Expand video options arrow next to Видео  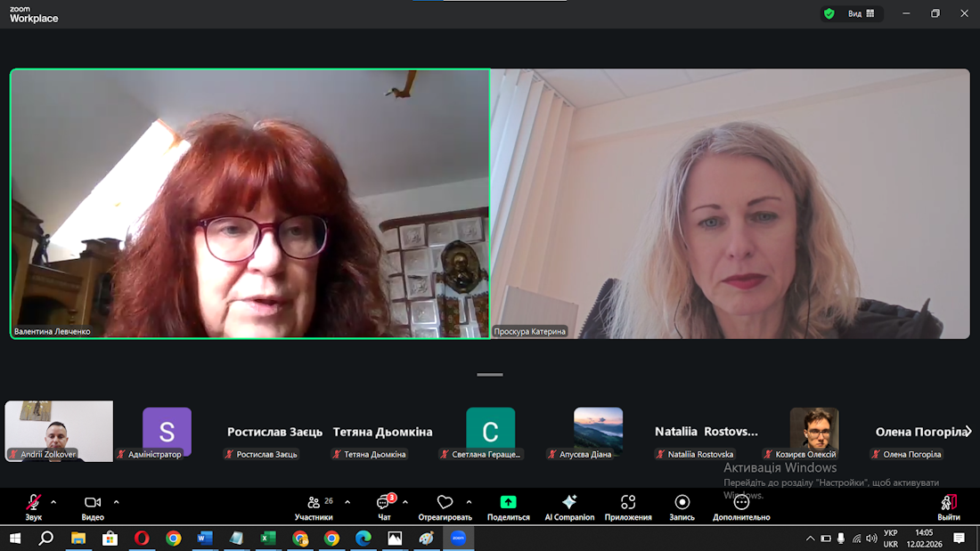116,502
